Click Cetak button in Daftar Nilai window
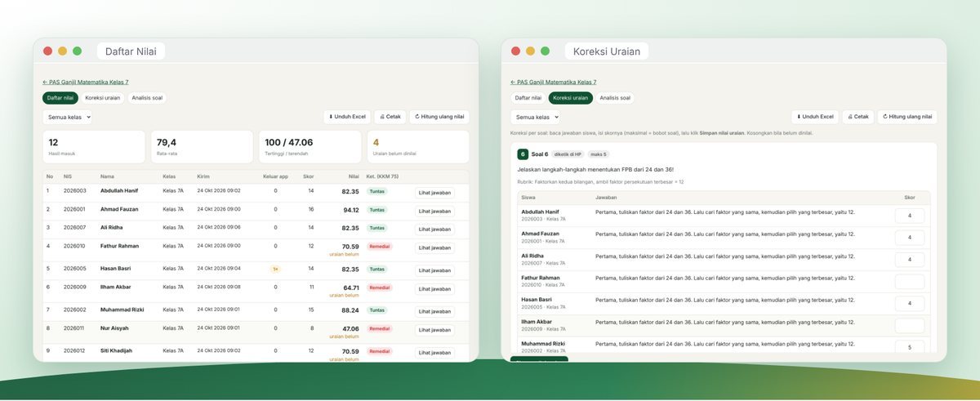 [390, 117]
